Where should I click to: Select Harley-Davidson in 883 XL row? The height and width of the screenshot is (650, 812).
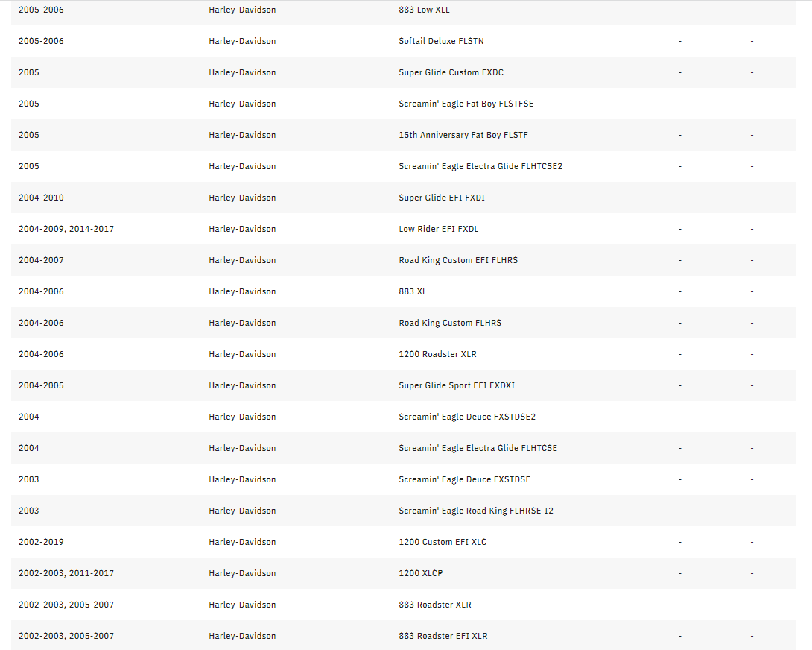242,291
